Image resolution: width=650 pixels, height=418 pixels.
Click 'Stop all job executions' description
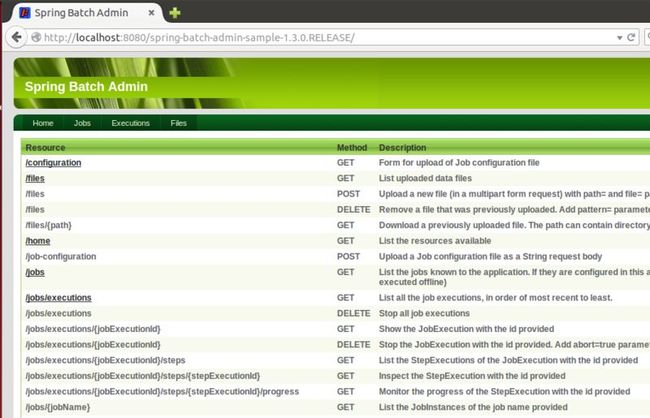pos(424,313)
